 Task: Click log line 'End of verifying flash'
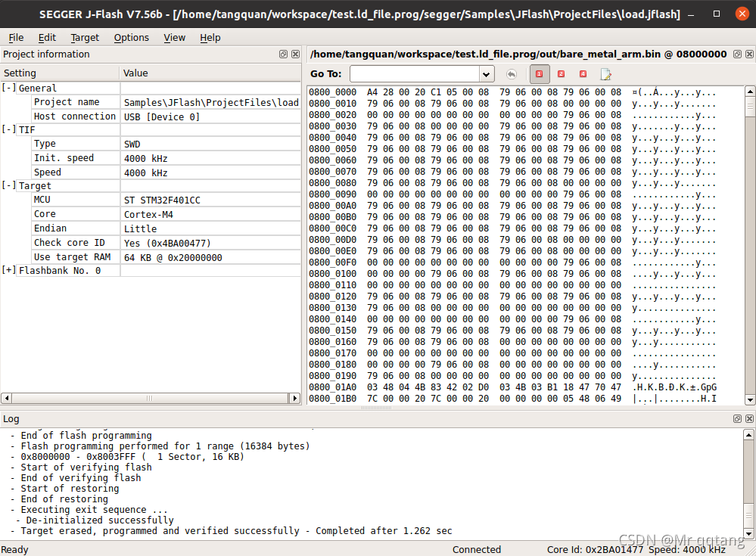tap(81, 477)
